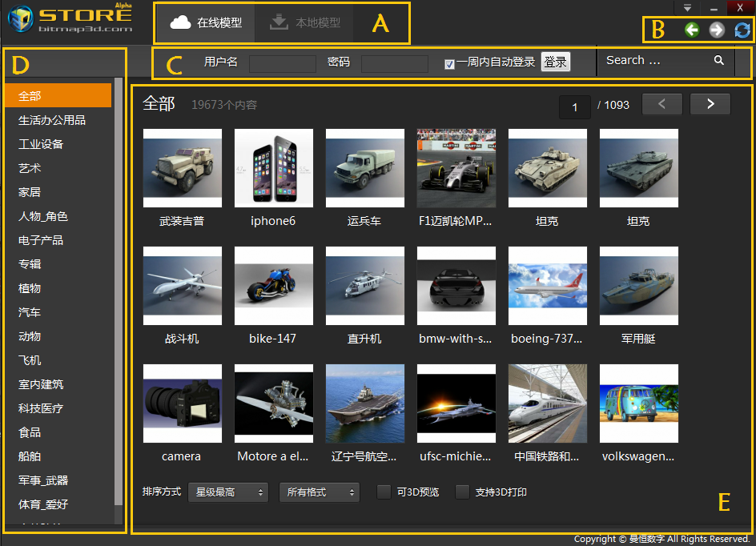Toggle the 一周内自动登录 checkbox
The width and height of the screenshot is (756, 546).
[x=449, y=63]
